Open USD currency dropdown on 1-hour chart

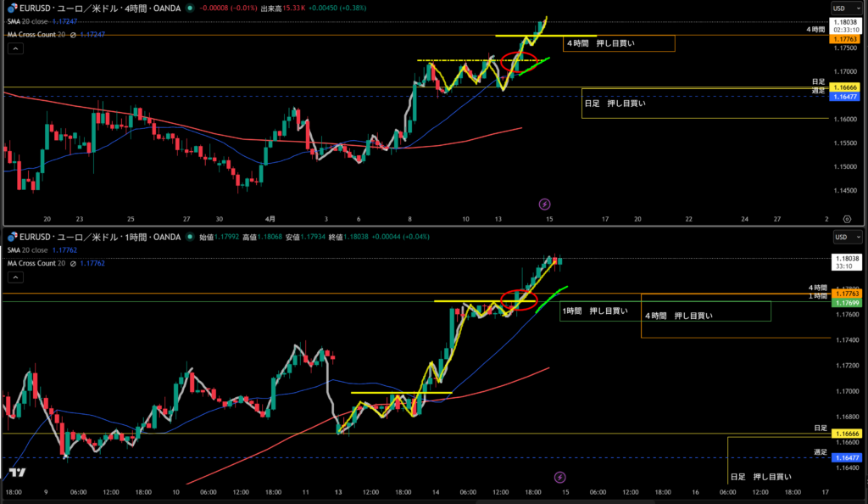coord(845,238)
